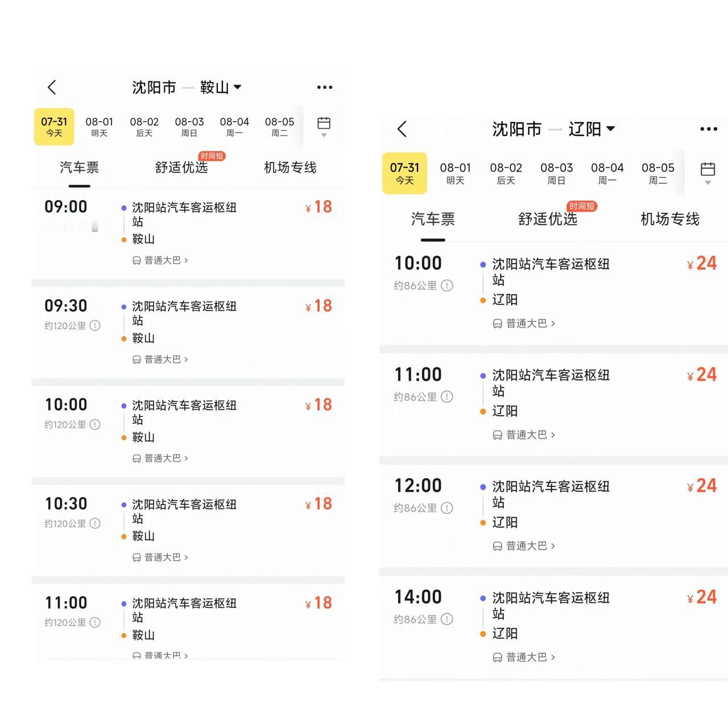Open the more options menu on 鞍山 screen
Image resolution: width=728 pixels, height=728 pixels.
325,87
